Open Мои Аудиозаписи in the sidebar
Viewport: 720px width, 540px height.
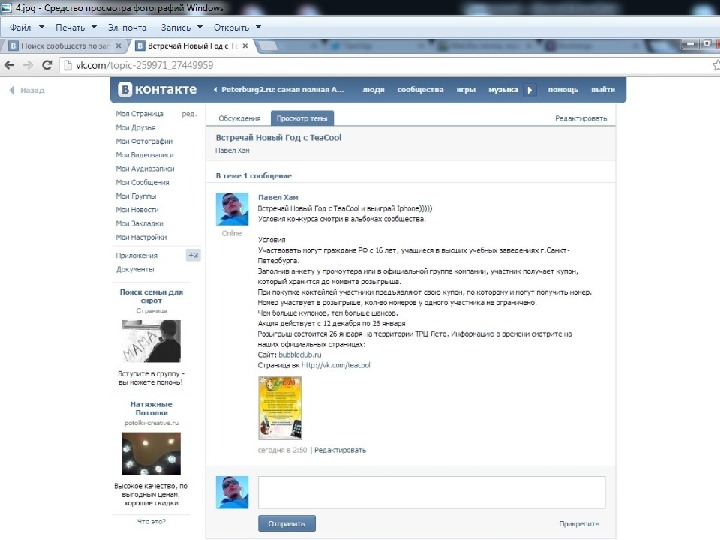tap(145, 169)
